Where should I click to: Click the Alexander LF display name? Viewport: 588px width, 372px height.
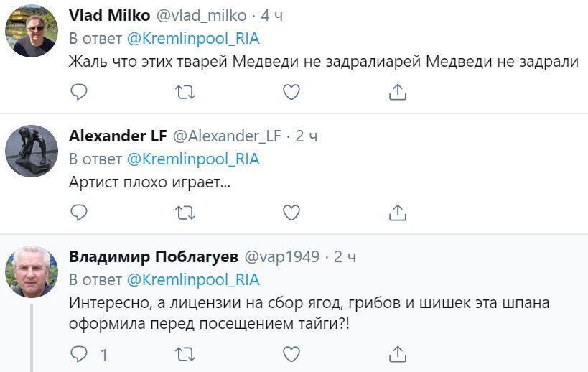point(118,136)
